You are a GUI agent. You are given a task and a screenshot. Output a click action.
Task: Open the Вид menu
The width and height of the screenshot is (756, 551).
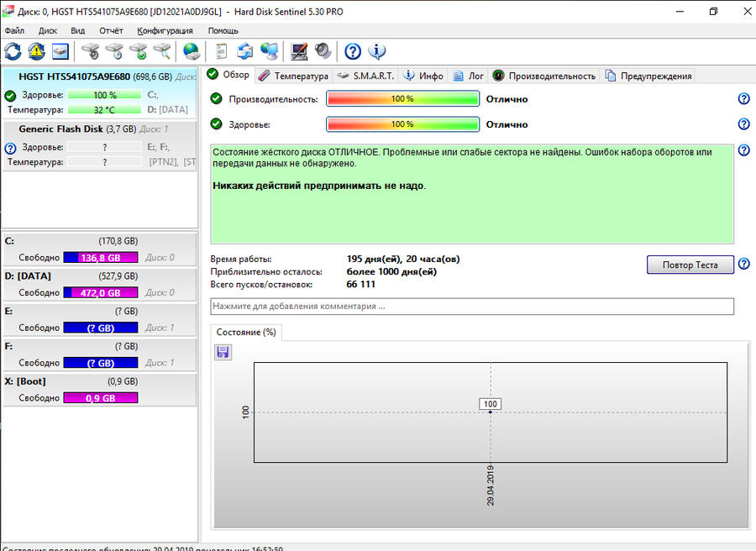[x=77, y=31]
